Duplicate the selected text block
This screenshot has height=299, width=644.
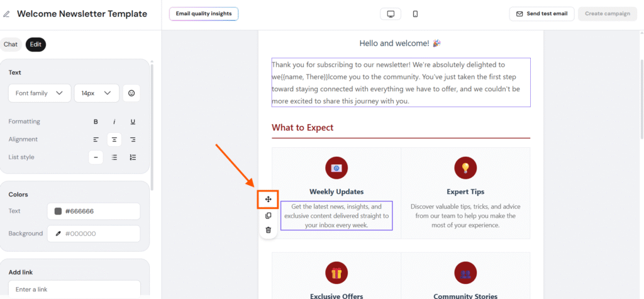coord(268,215)
